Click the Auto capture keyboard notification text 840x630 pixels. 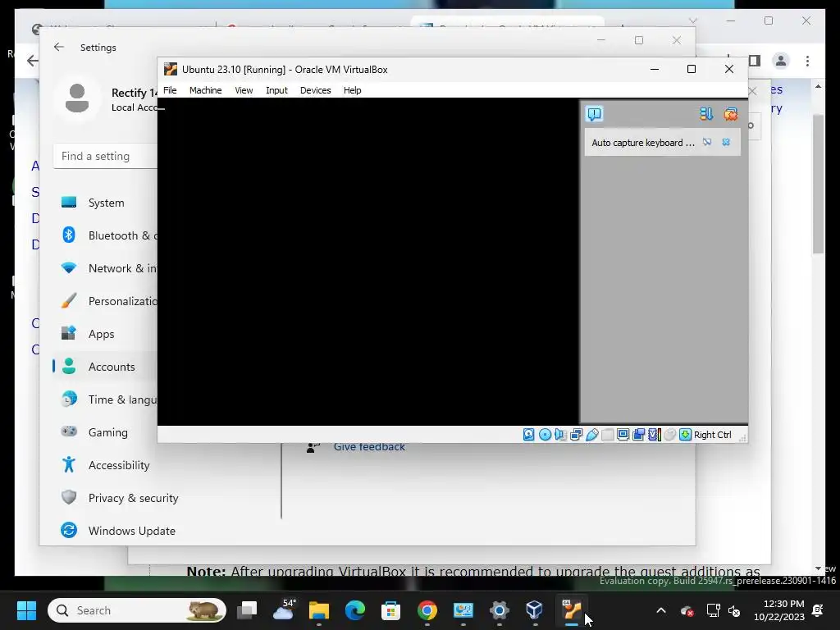[x=643, y=143]
